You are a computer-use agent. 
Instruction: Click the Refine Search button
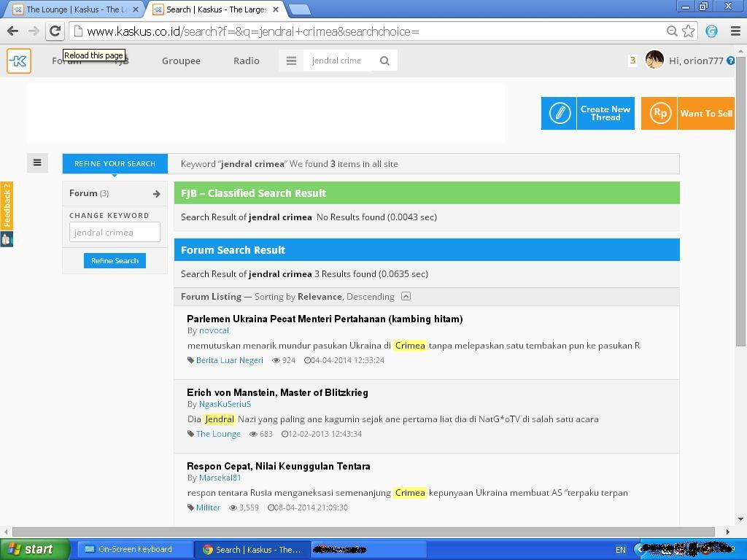(x=115, y=260)
